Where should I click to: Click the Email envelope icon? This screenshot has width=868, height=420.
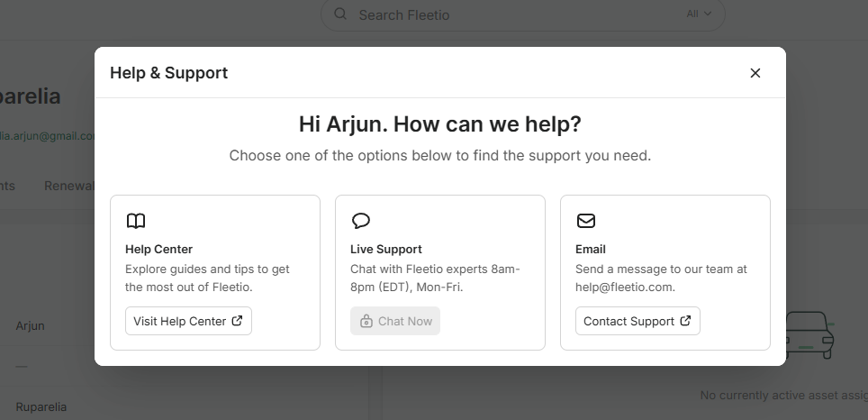pyautogui.click(x=585, y=221)
